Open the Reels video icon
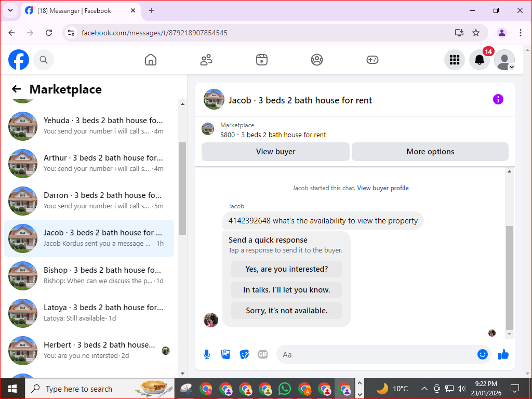This screenshot has width=532, height=399. coord(262,60)
